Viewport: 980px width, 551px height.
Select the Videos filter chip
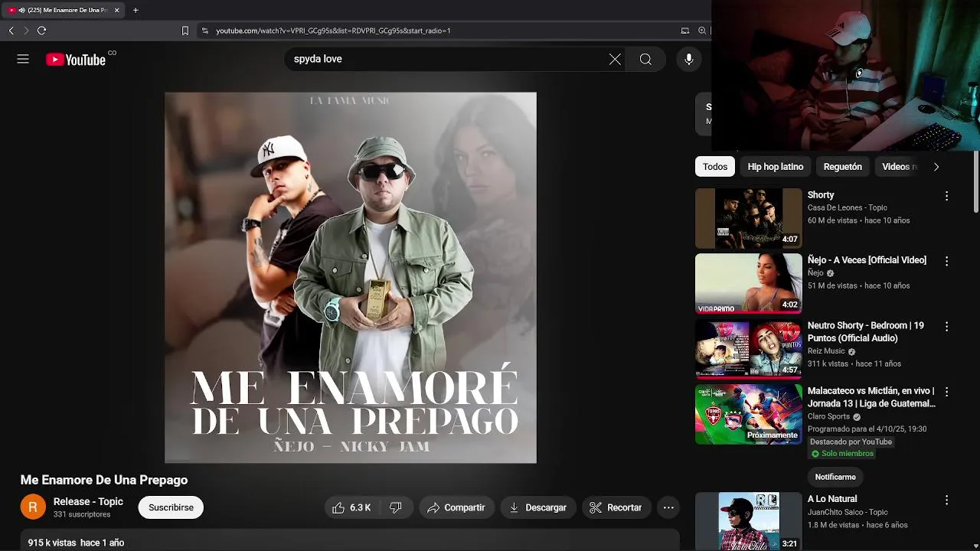click(897, 167)
